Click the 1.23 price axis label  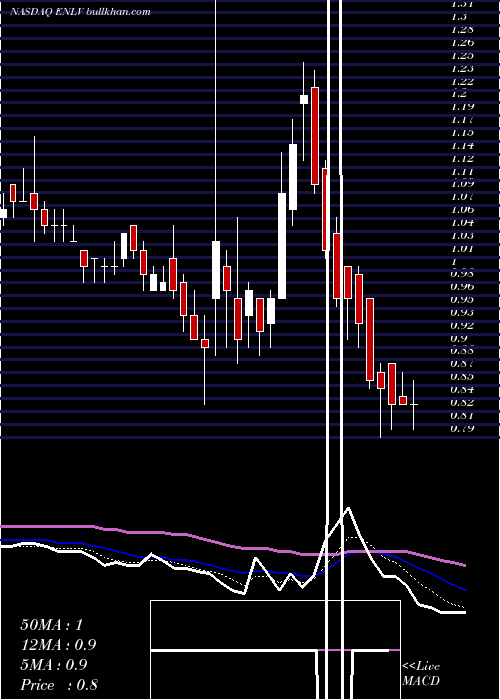click(462, 69)
